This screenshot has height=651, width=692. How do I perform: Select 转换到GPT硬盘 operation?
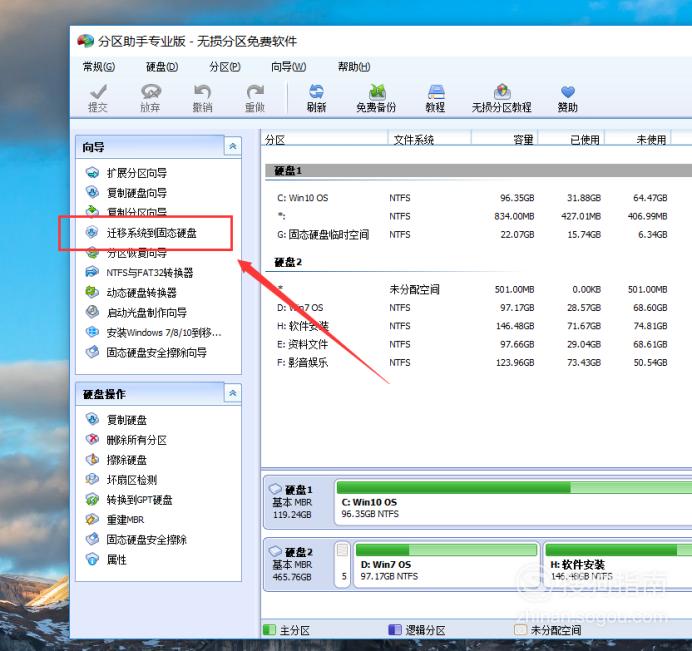[x=129, y=500]
